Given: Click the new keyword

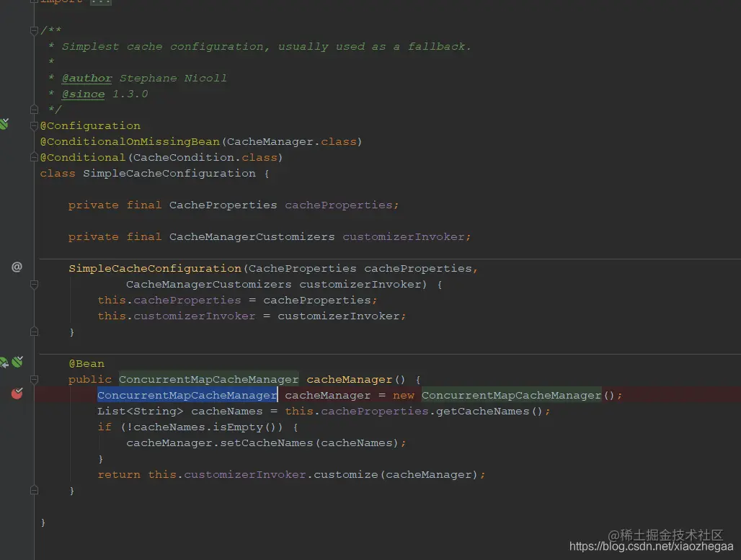Looking at the screenshot, I should tap(404, 395).
